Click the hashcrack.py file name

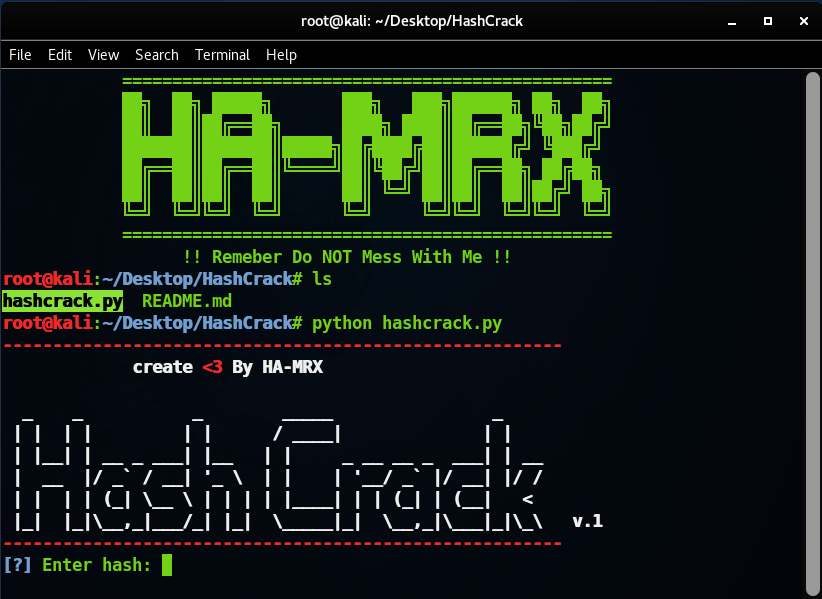62,301
